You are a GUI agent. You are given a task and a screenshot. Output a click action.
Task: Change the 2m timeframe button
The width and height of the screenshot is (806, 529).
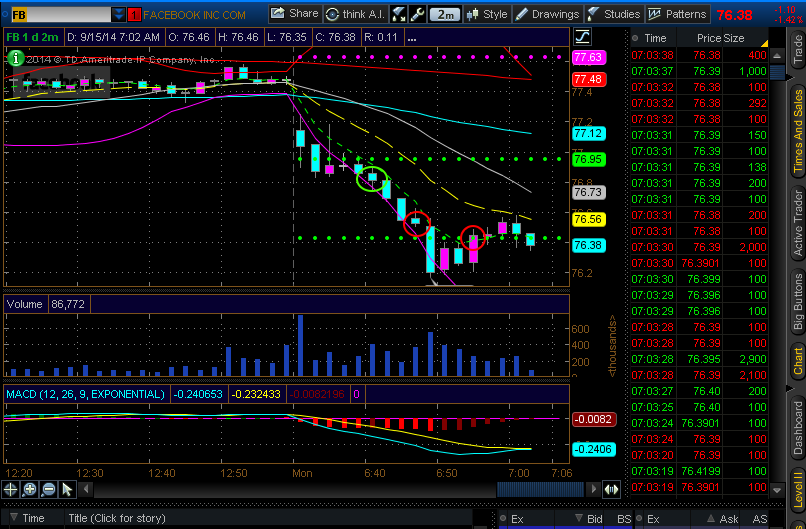click(x=445, y=14)
